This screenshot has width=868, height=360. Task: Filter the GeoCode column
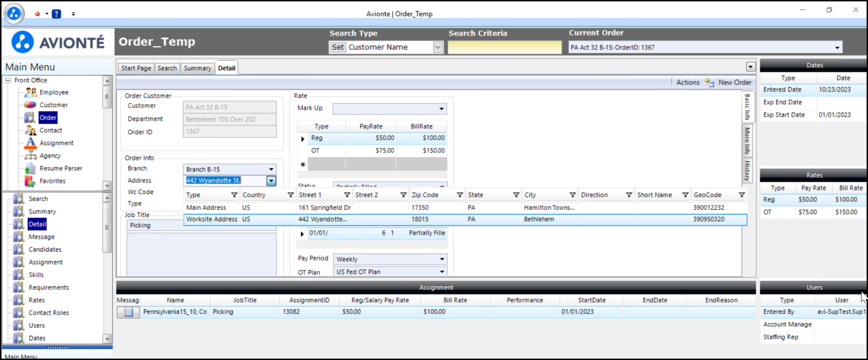[x=741, y=195]
